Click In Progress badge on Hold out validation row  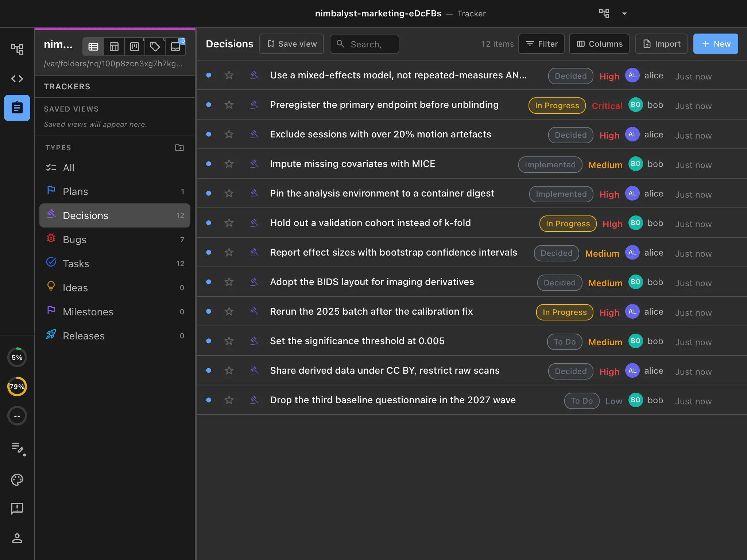point(568,223)
